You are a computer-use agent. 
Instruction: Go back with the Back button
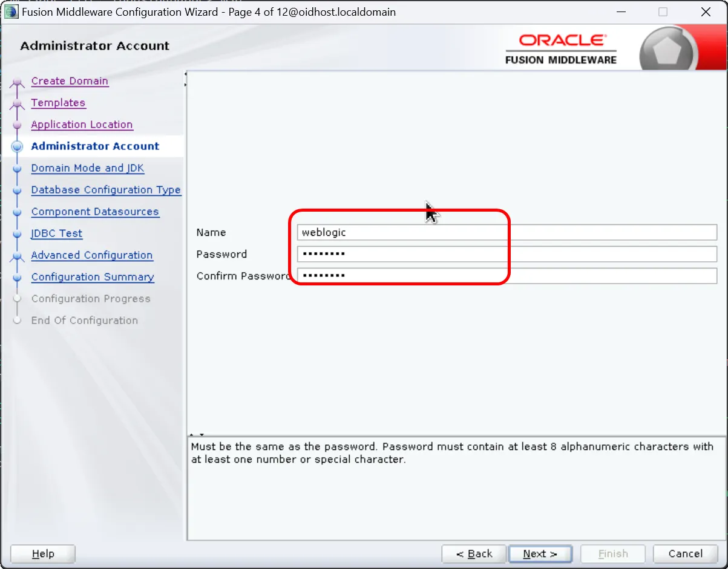tap(474, 554)
